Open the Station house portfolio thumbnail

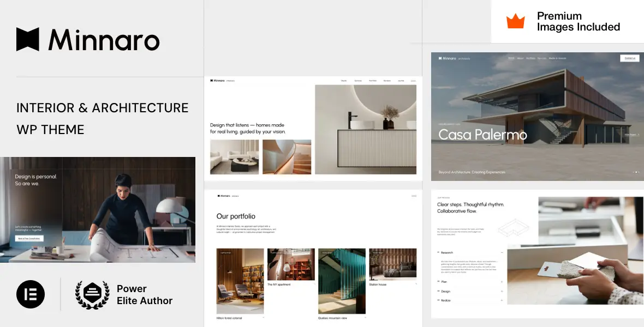pyautogui.click(x=393, y=264)
